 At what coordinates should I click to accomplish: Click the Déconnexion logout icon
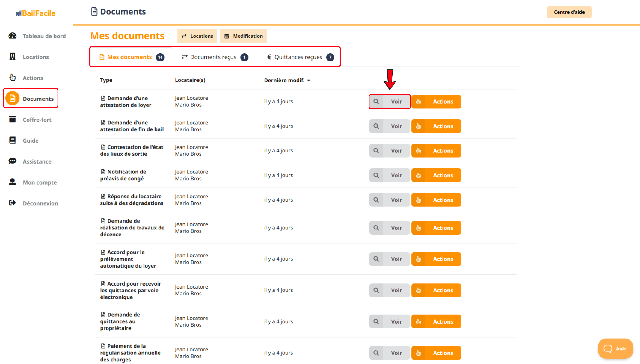coord(12,203)
